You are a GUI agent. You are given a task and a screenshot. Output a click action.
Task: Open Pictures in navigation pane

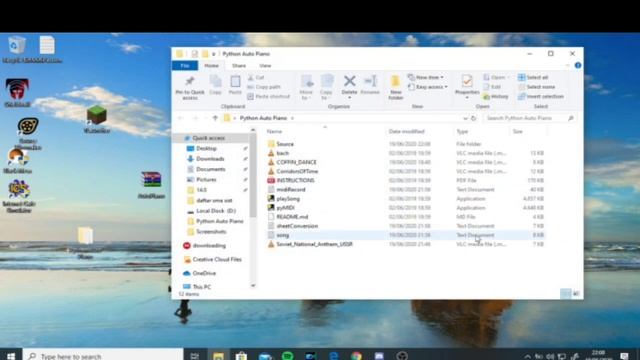coord(206,180)
